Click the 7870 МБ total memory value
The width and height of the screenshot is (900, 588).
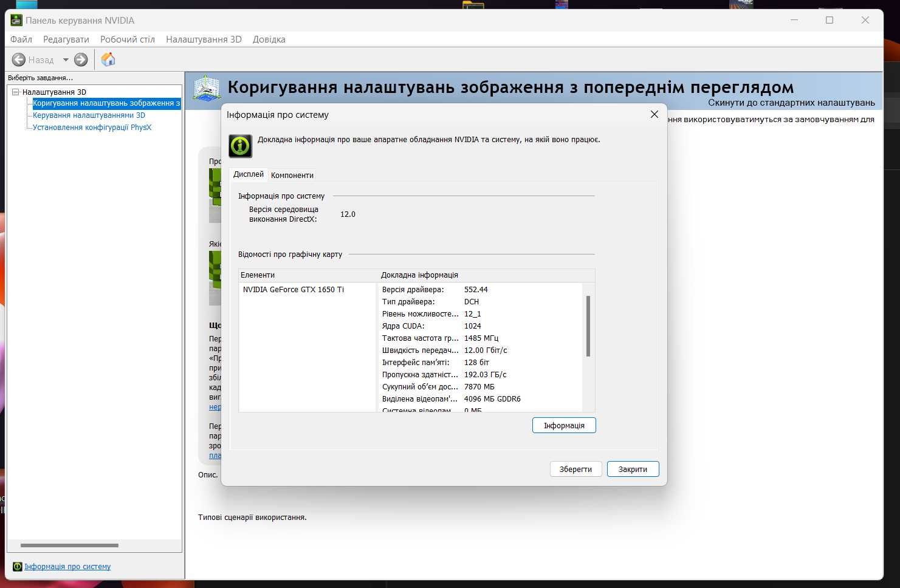(479, 387)
